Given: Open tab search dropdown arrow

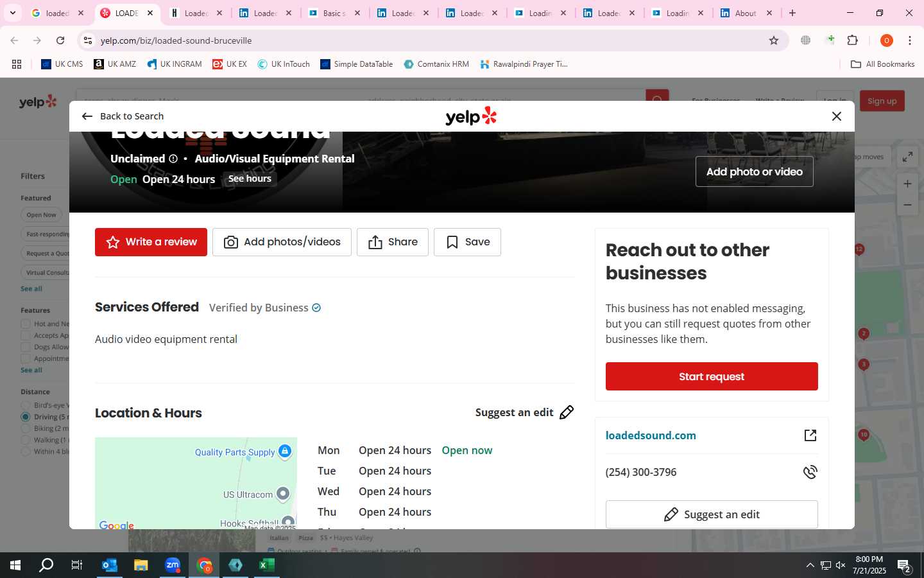Looking at the screenshot, I should pos(12,13).
